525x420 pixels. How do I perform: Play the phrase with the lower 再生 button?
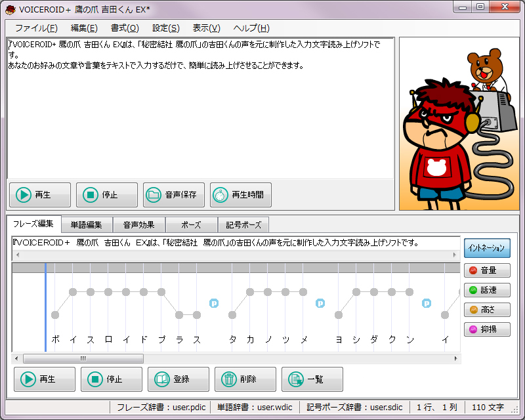point(45,379)
